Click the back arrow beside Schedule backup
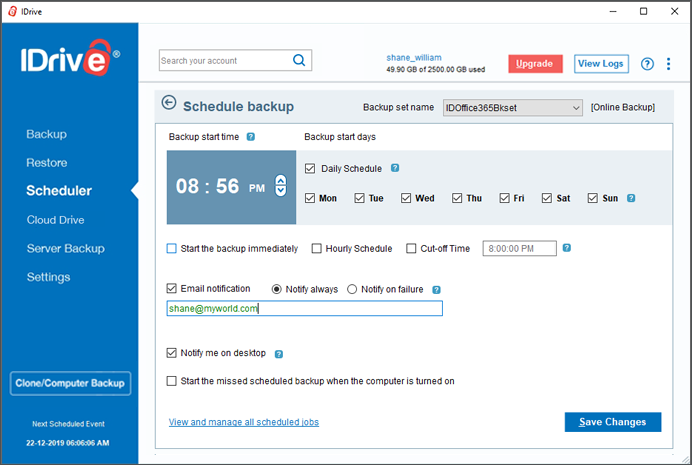The width and height of the screenshot is (692, 465). [169, 103]
